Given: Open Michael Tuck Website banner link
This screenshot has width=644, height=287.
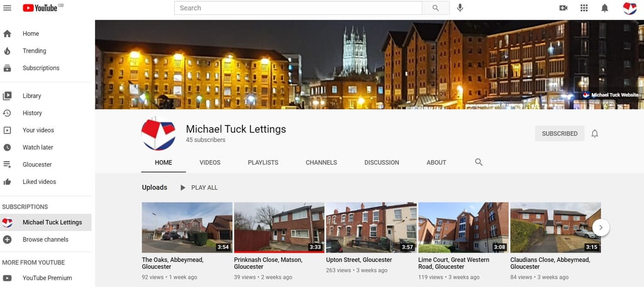Looking at the screenshot, I should pyautogui.click(x=611, y=95).
